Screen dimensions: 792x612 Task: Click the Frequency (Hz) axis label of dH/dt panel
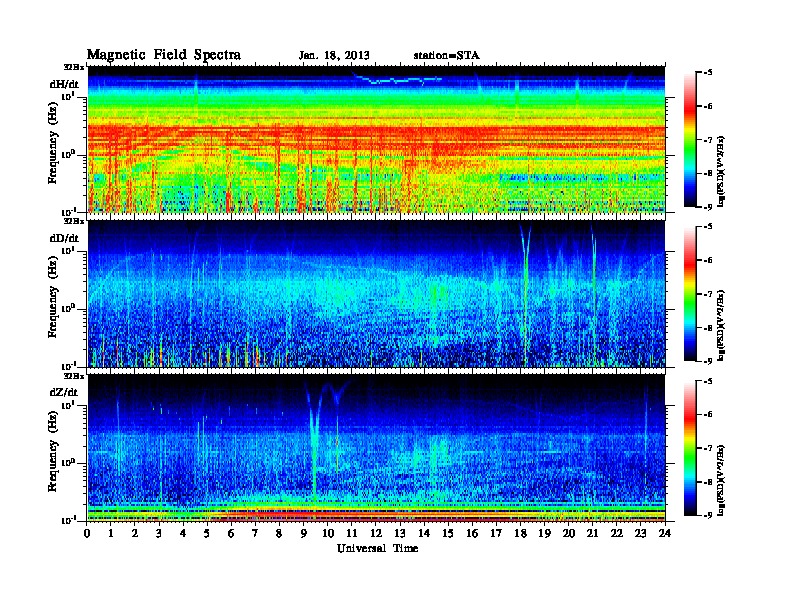coord(53,143)
